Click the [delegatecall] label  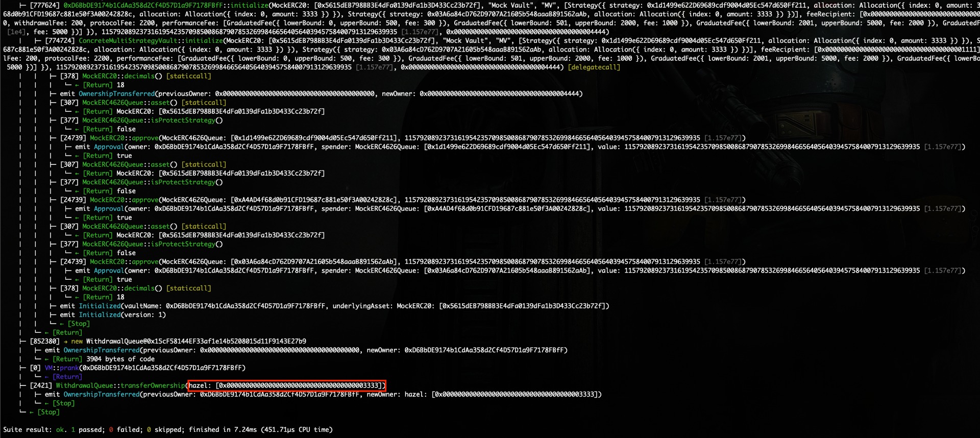tap(594, 67)
